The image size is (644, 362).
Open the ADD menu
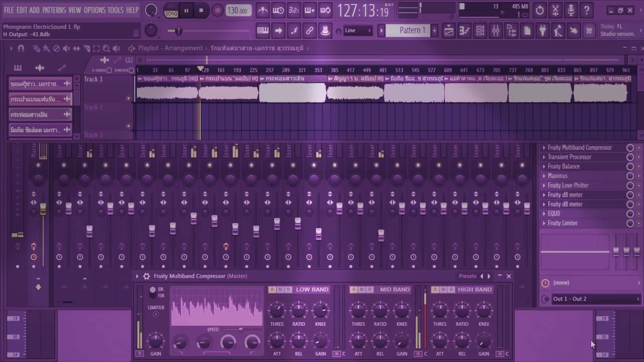click(34, 10)
